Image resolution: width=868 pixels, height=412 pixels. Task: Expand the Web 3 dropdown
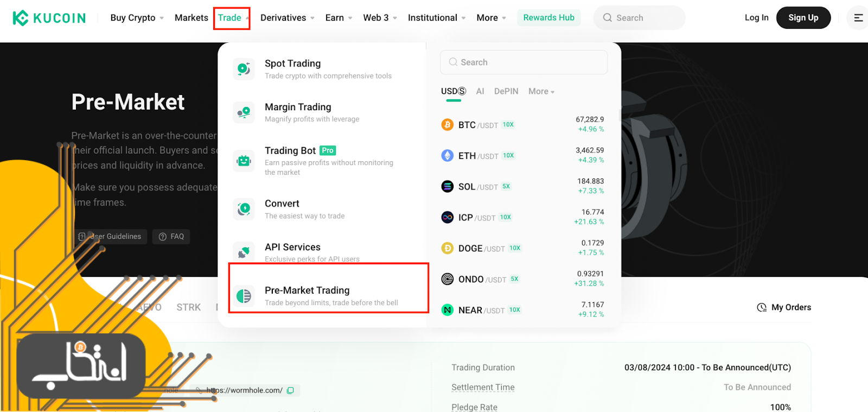point(380,18)
